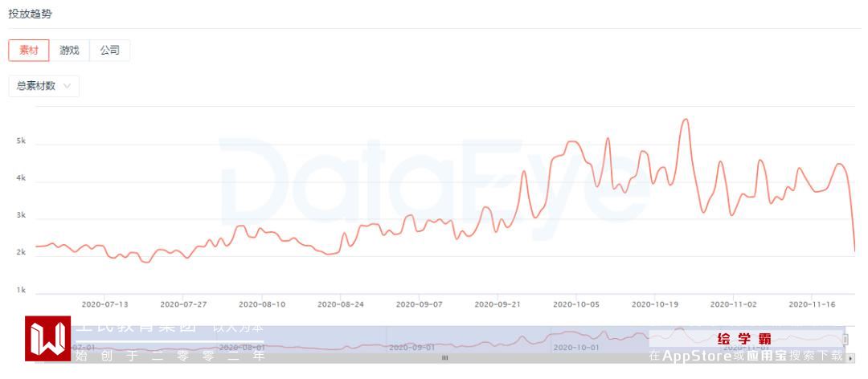The width and height of the screenshot is (868, 379).
Task: Click the scrollbar right arrow
Action: tap(851, 358)
